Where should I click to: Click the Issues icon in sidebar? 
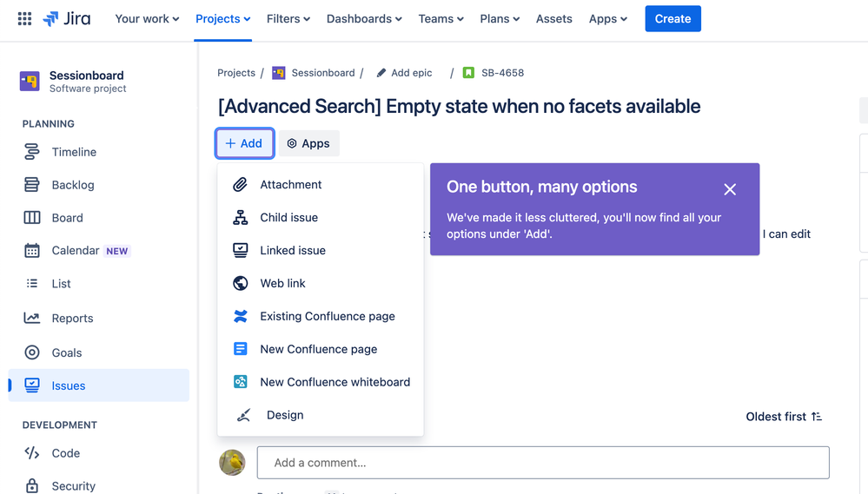coord(31,385)
